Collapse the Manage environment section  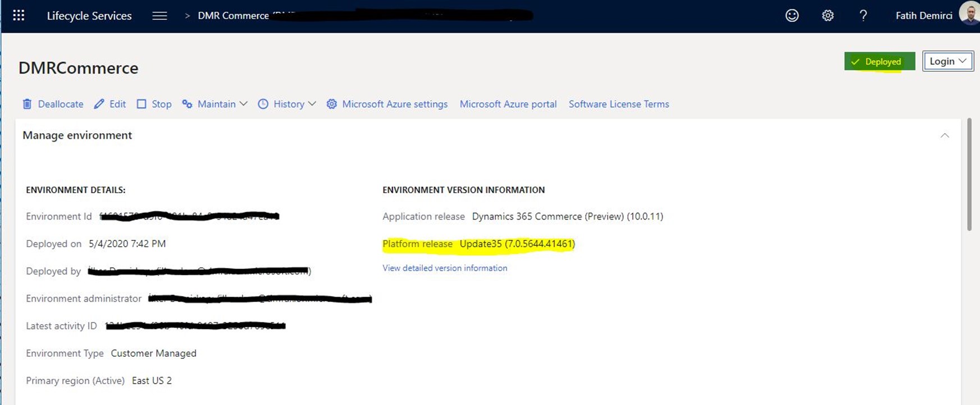coord(945,135)
